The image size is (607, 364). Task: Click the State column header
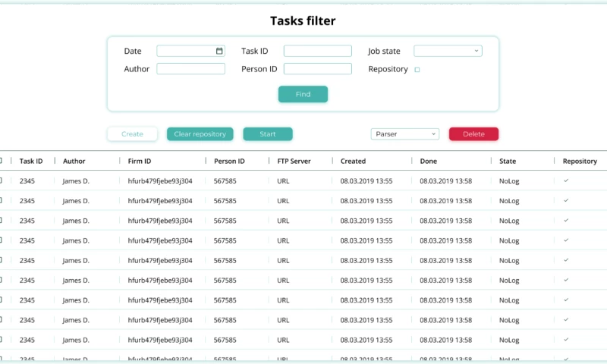507,161
